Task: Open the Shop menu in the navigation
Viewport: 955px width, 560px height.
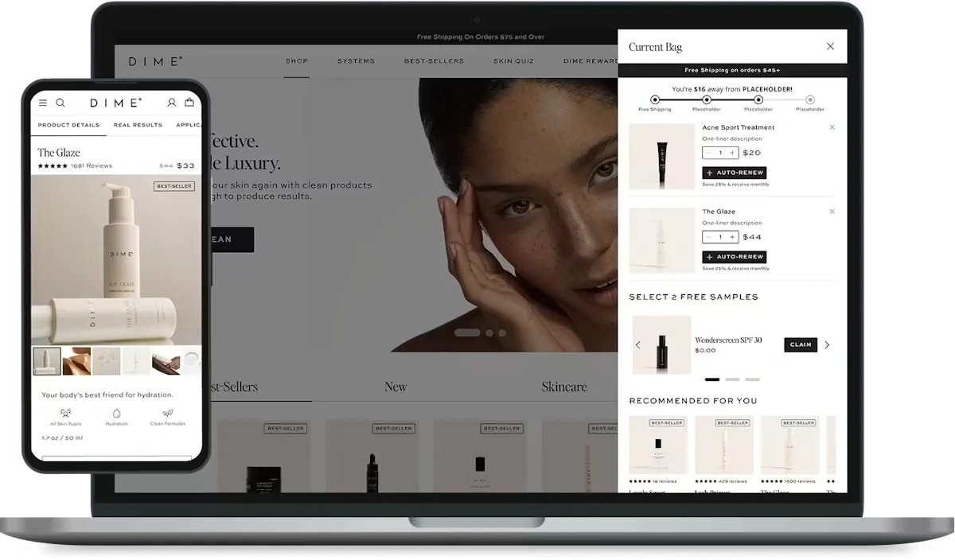Action: (297, 61)
